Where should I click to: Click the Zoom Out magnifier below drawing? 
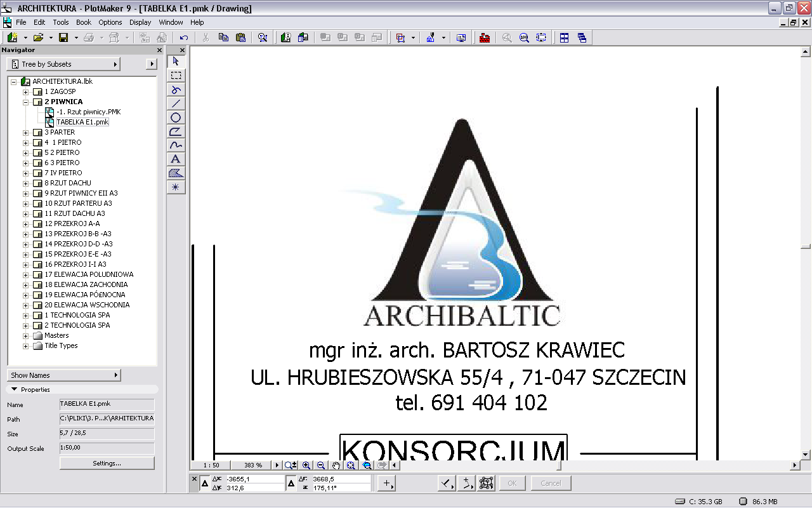pos(321,465)
